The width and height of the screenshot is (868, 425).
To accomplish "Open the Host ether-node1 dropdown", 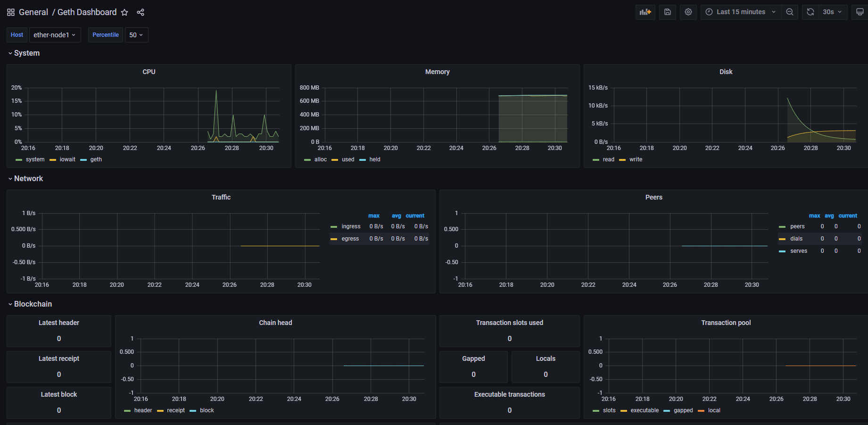I will click(55, 35).
